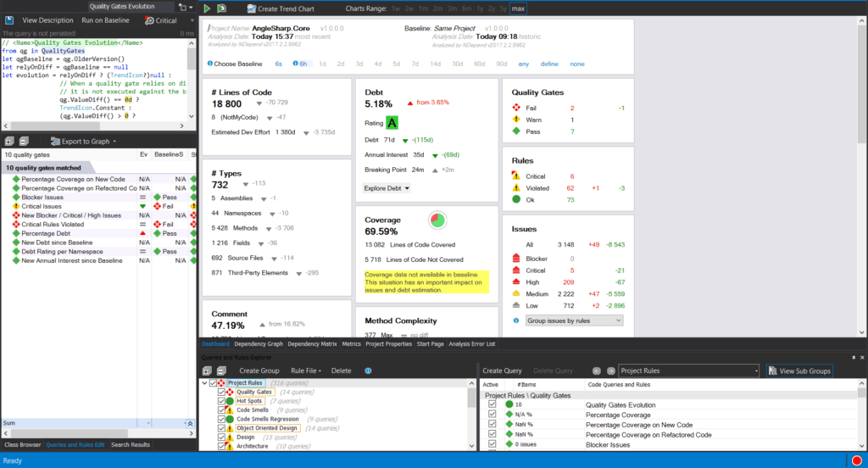This screenshot has height=468, width=868.
Task: Toggle the Code Smells group checkbox
Action: coord(221,409)
